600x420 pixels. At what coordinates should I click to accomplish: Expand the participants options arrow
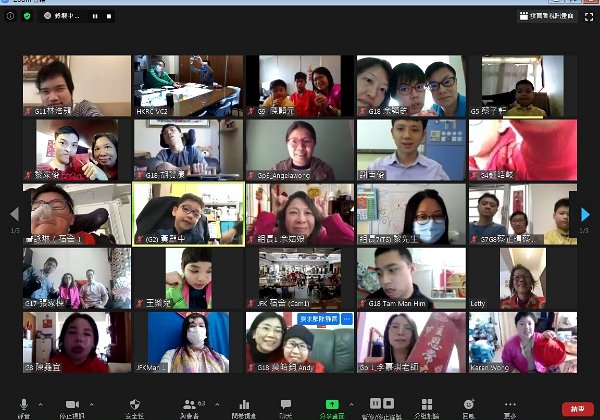217,404
